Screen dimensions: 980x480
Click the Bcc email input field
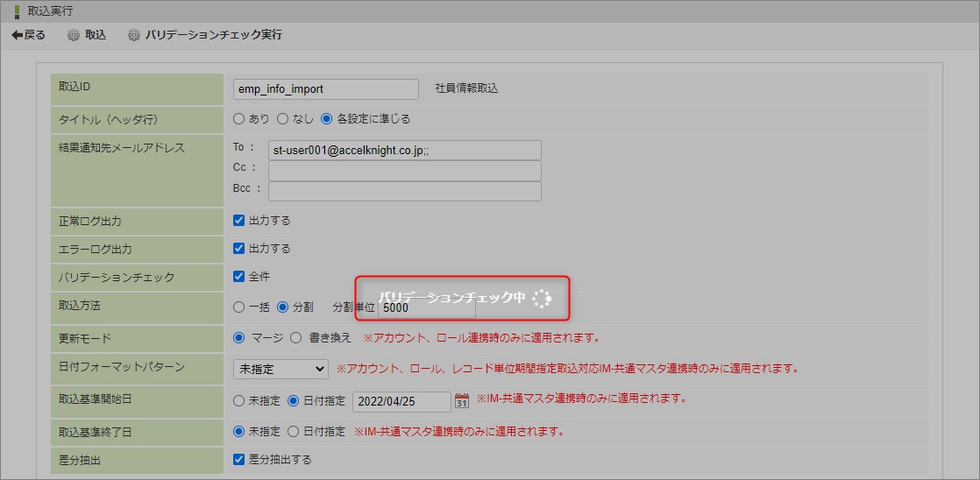[405, 191]
